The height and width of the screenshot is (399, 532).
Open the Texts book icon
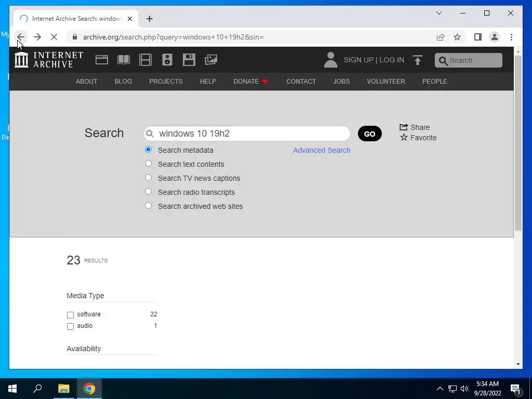[124, 60]
